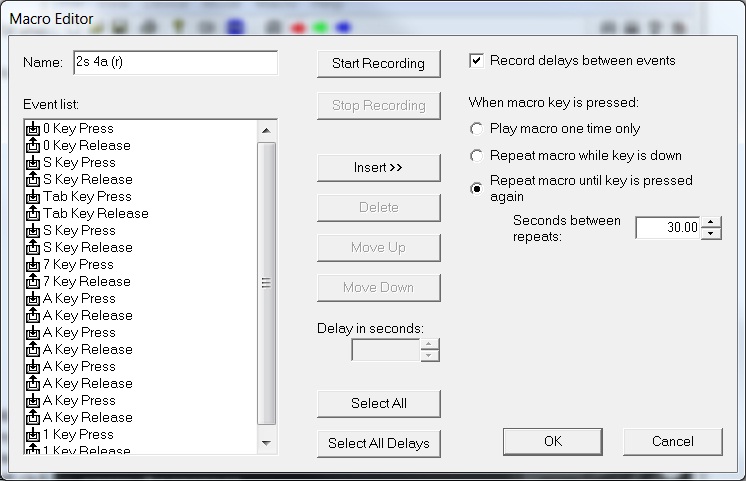Click the press icon beside 0 Key Press
Screen dimensions: 746x481
[33, 128]
